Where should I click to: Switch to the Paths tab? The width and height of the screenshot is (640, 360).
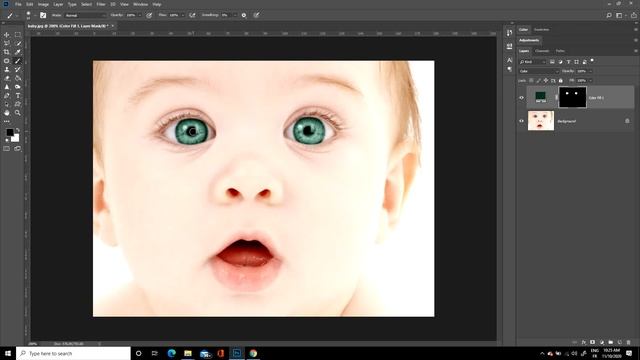(560, 51)
